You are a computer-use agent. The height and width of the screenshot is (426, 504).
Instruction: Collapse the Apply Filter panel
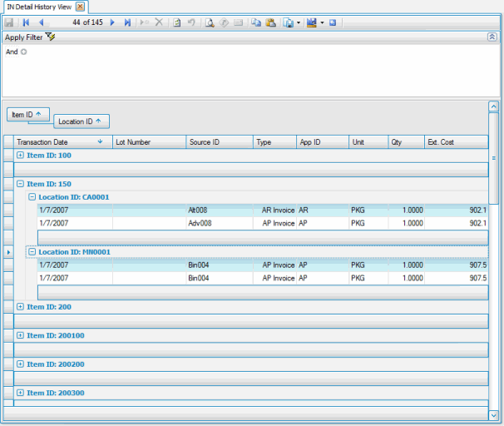point(492,37)
